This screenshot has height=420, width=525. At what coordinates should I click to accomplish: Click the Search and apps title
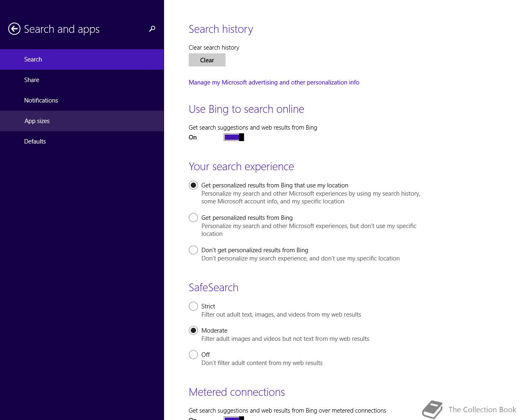62,29
